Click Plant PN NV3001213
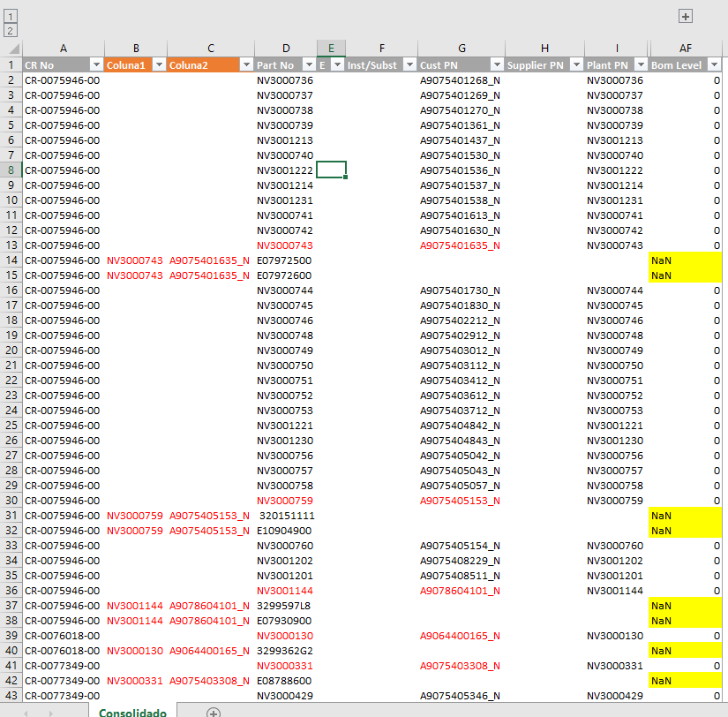The width and height of the screenshot is (728, 717). coord(615,140)
